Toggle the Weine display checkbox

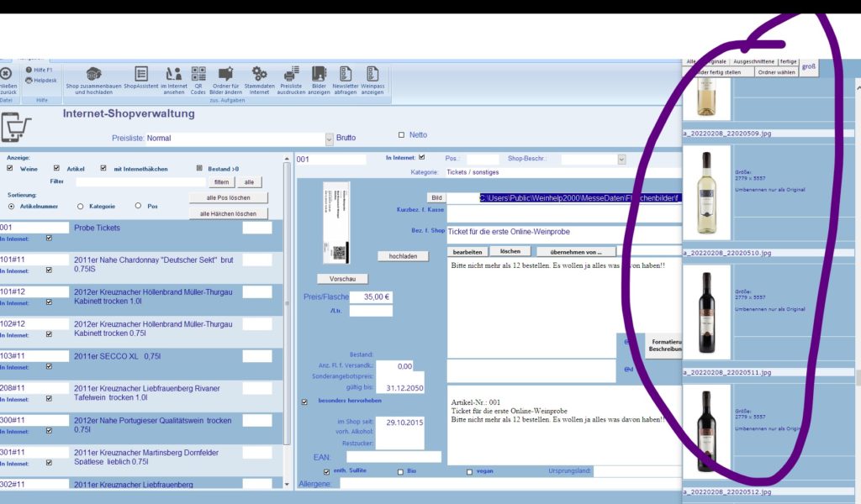click(x=10, y=168)
